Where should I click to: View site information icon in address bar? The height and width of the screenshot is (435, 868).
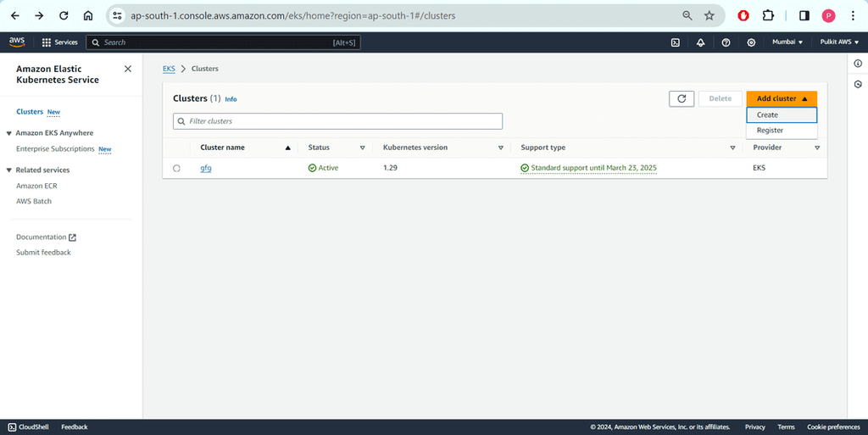click(117, 15)
